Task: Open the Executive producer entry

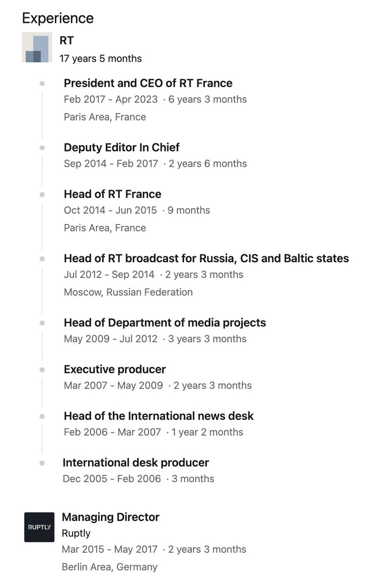Action: (115, 369)
